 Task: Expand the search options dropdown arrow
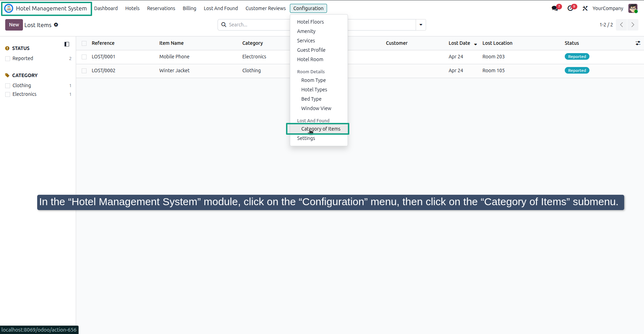pyautogui.click(x=421, y=25)
